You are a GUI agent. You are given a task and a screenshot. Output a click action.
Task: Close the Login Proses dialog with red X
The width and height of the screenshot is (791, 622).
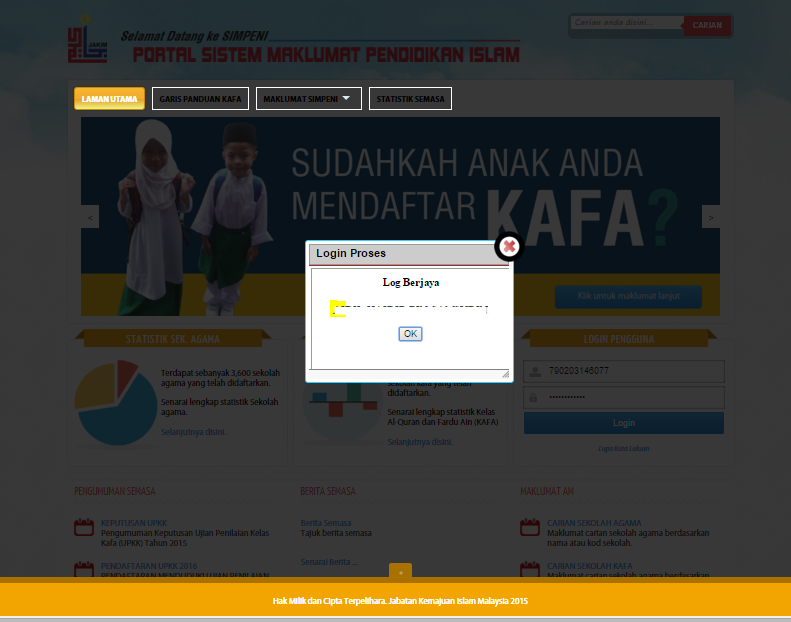(509, 247)
